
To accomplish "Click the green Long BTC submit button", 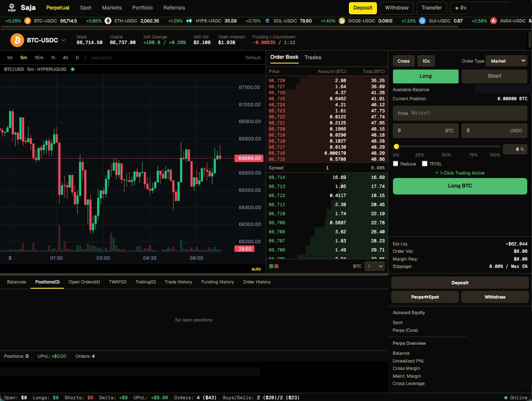I will (x=460, y=186).
